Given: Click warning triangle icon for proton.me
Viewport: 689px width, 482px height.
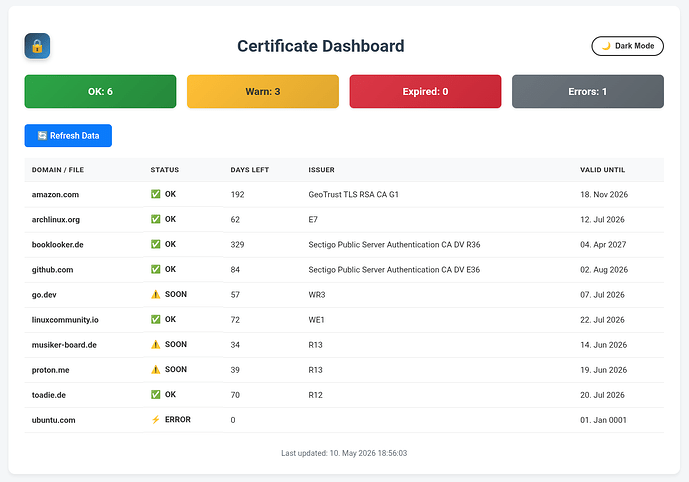Looking at the screenshot, I should click(x=156, y=369).
